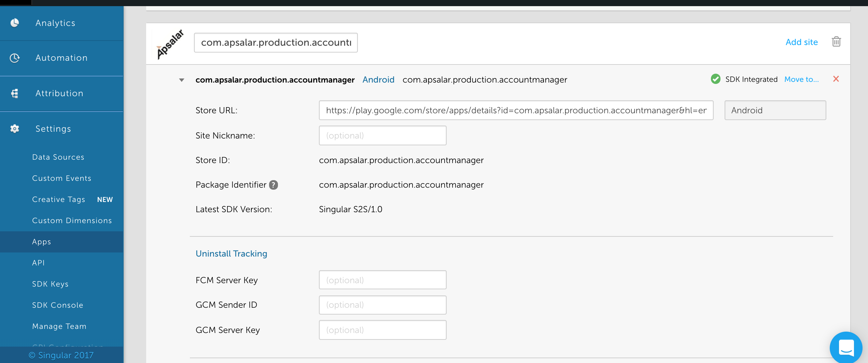This screenshot has height=363, width=868.
Task: Click the GCM Sender ID field
Action: point(382,305)
